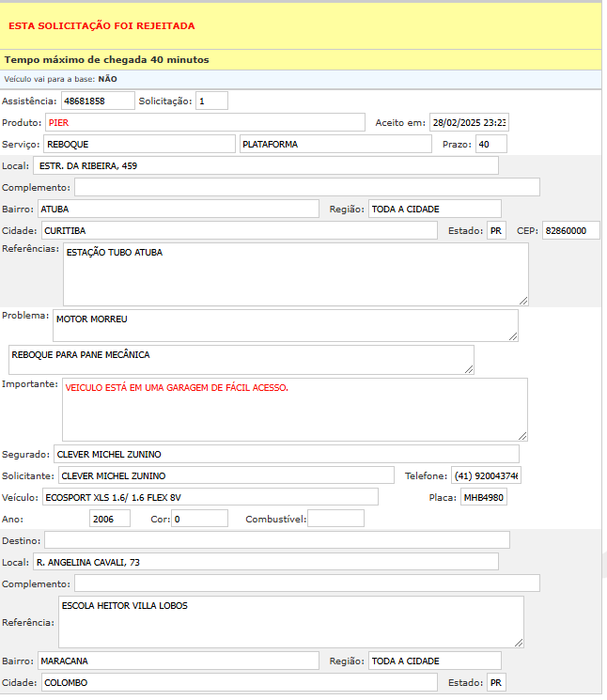Click the Serviço field showing REBOQUE

point(139,144)
